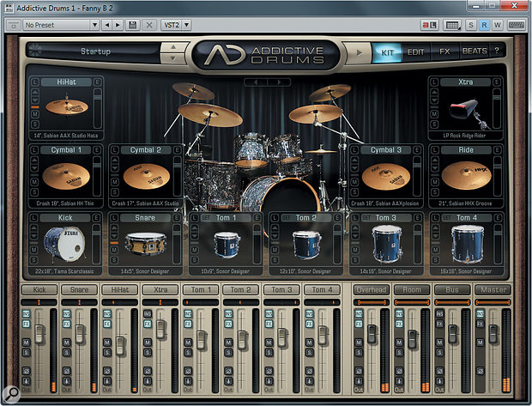Viewport: 532px width, 406px height.
Task: Click the E edit button on the Snare slot
Action: tap(177, 218)
